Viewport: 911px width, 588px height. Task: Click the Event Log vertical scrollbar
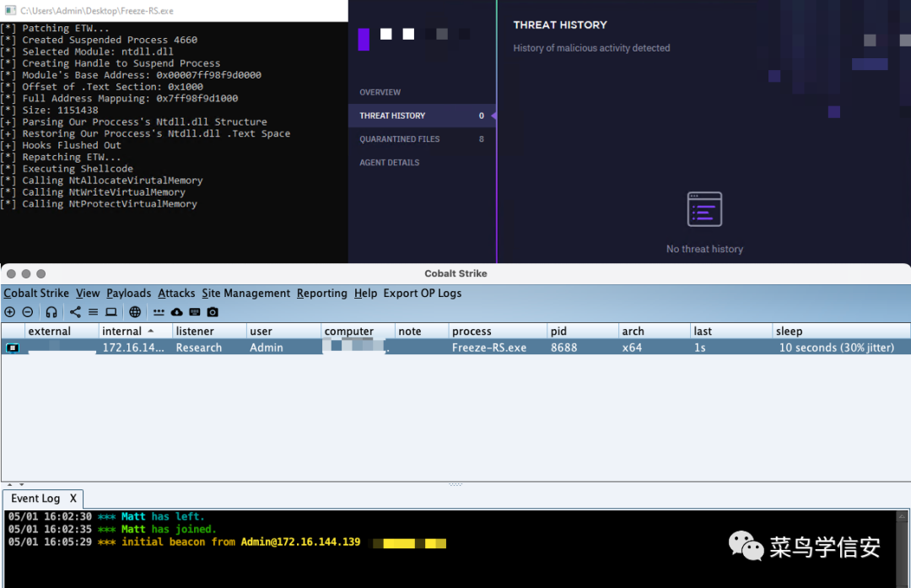(x=902, y=549)
